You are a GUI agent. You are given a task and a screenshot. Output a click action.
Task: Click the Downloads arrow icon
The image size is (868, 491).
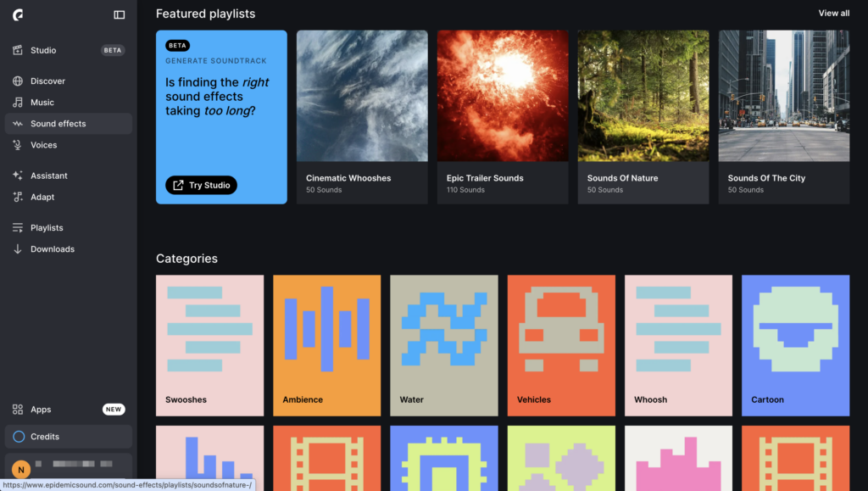click(x=18, y=249)
